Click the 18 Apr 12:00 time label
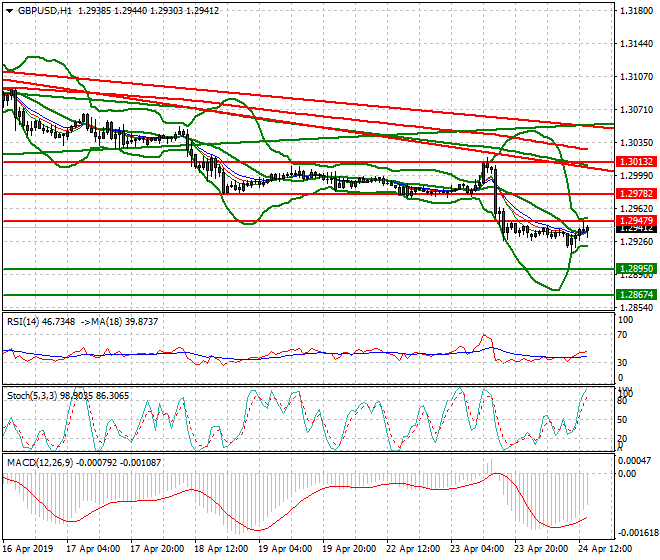 coord(221,549)
